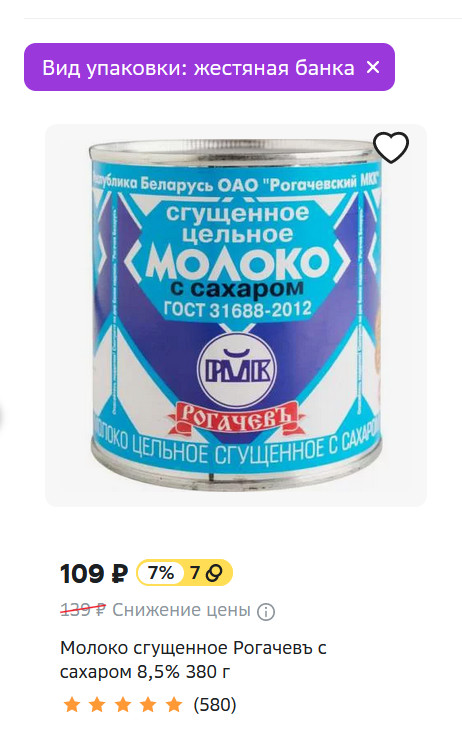Click the РМК logo on the can photo

click(237, 369)
